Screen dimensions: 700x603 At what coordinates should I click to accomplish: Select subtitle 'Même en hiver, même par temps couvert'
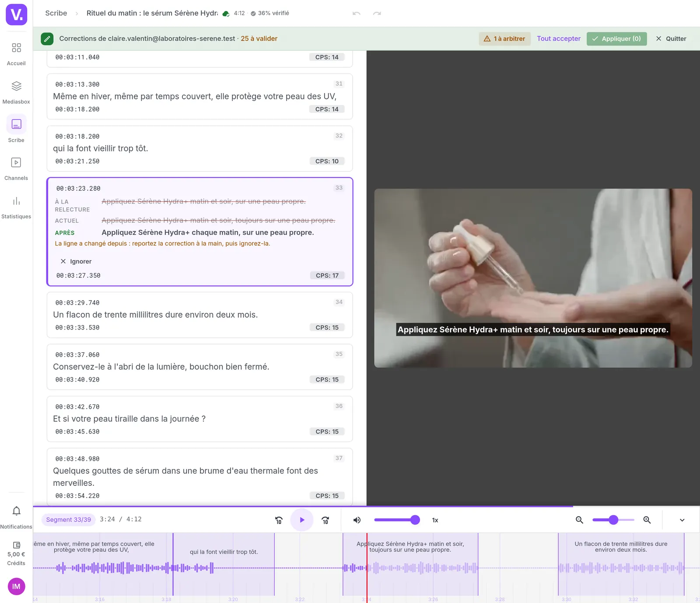click(199, 96)
